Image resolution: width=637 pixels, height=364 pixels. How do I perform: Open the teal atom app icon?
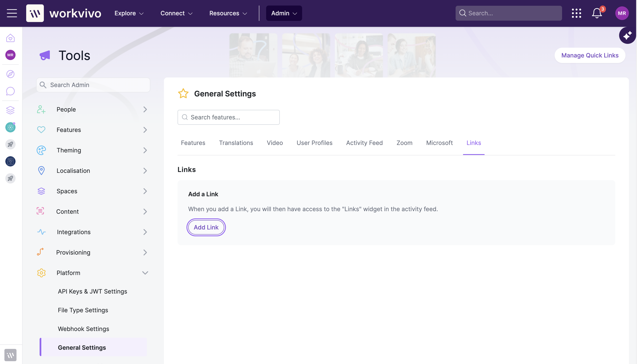tap(10, 127)
